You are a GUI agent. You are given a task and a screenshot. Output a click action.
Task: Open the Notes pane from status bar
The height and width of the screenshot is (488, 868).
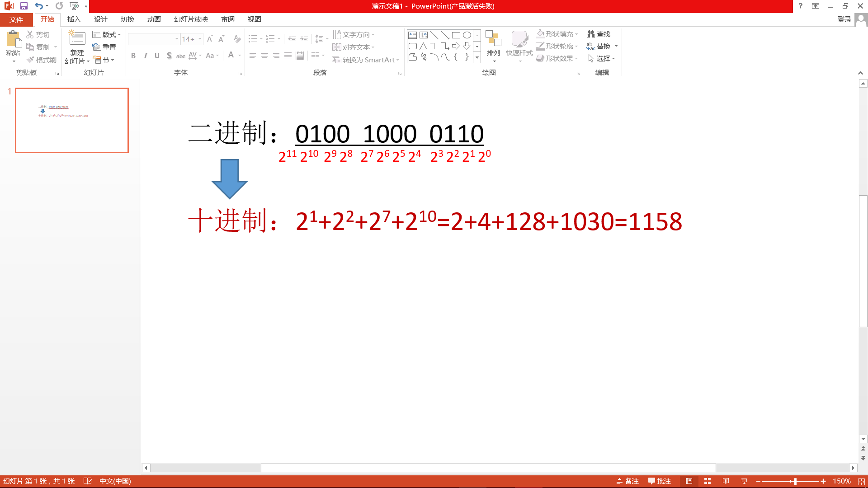pyautogui.click(x=627, y=481)
